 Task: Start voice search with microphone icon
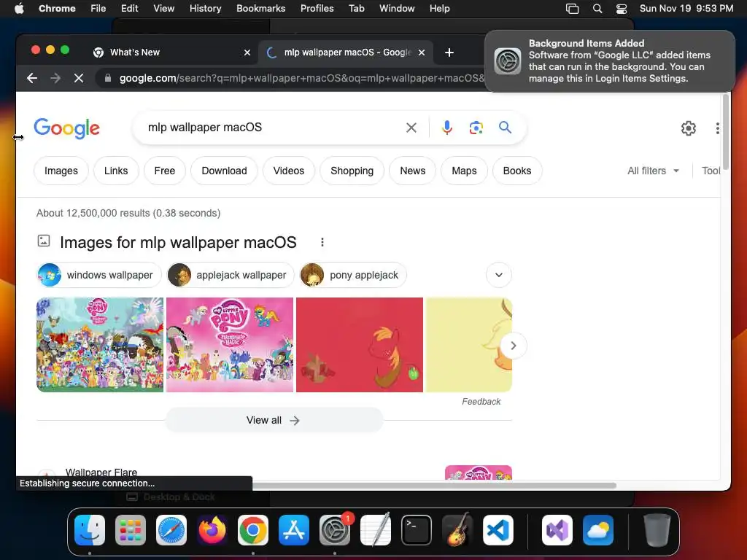point(447,128)
